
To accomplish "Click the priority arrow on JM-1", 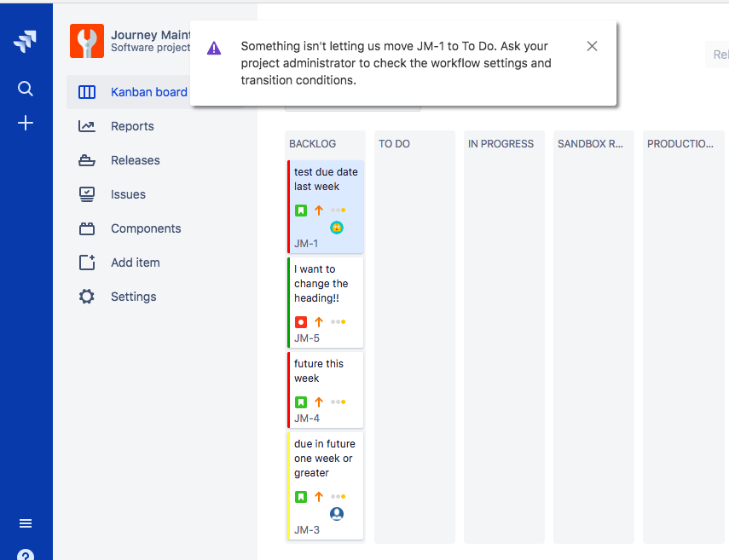I will (x=319, y=210).
